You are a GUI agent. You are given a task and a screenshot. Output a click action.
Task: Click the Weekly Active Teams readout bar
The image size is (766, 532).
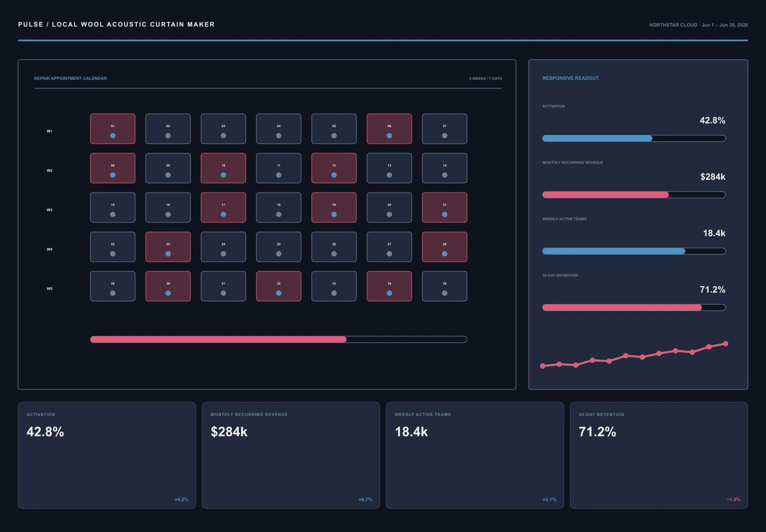point(634,251)
